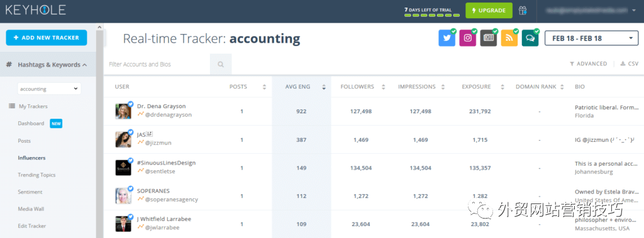644x238 pixels.
Task: Sort by FOLLOWERS column arrows
Action: tap(383, 87)
